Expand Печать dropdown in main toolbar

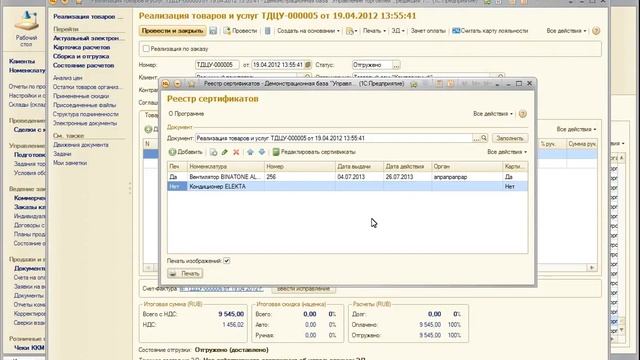tap(374, 31)
